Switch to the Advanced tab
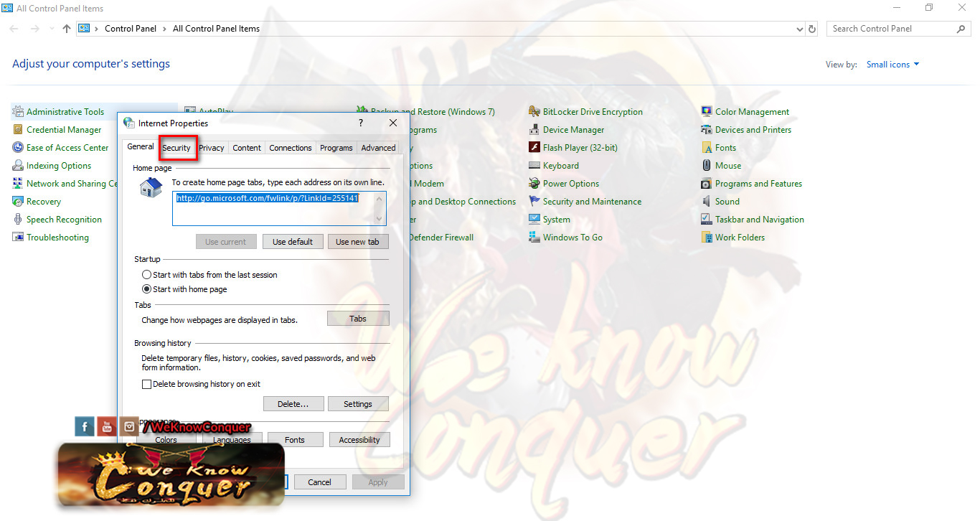The image size is (980, 521). (x=378, y=148)
